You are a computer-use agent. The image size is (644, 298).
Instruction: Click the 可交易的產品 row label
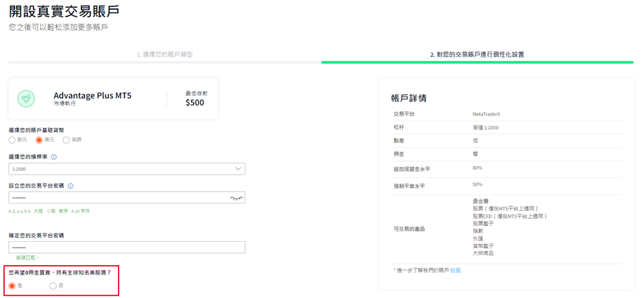[409, 229]
